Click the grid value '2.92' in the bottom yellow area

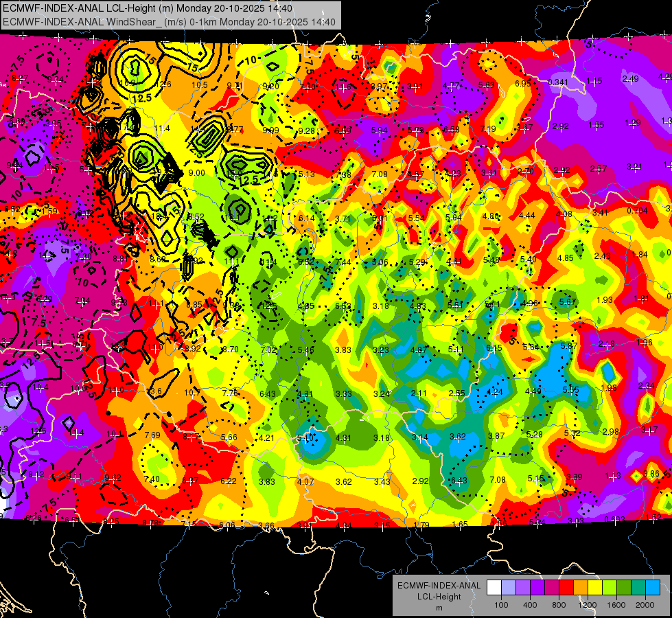pos(420,481)
